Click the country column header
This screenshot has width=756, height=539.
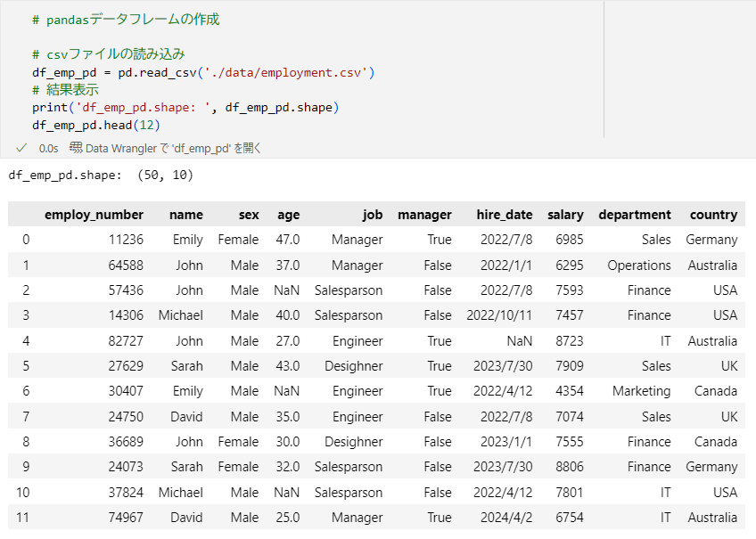coord(713,216)
